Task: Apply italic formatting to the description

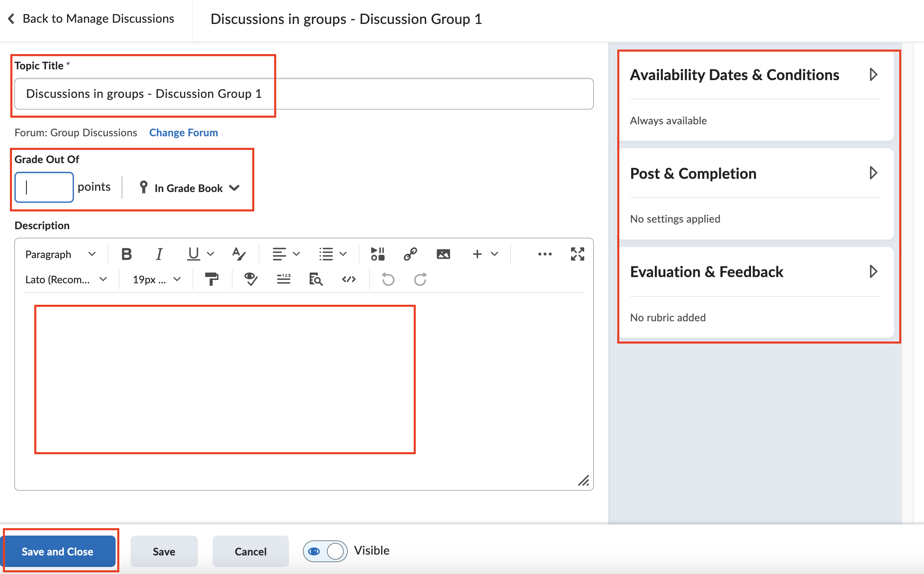Action: pyautogui.click(x=159, y=254)
